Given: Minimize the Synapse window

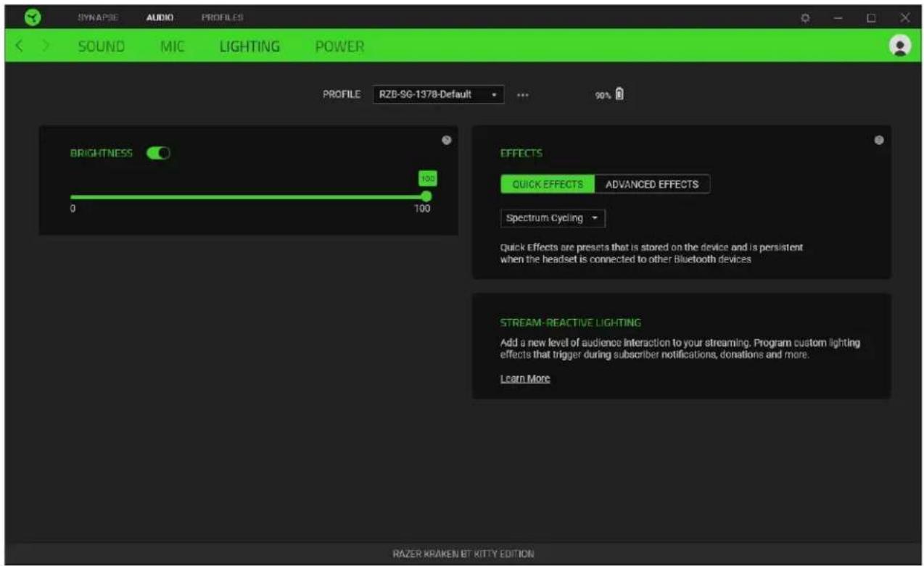Looking at the screenshot, I should click(838, 17).
